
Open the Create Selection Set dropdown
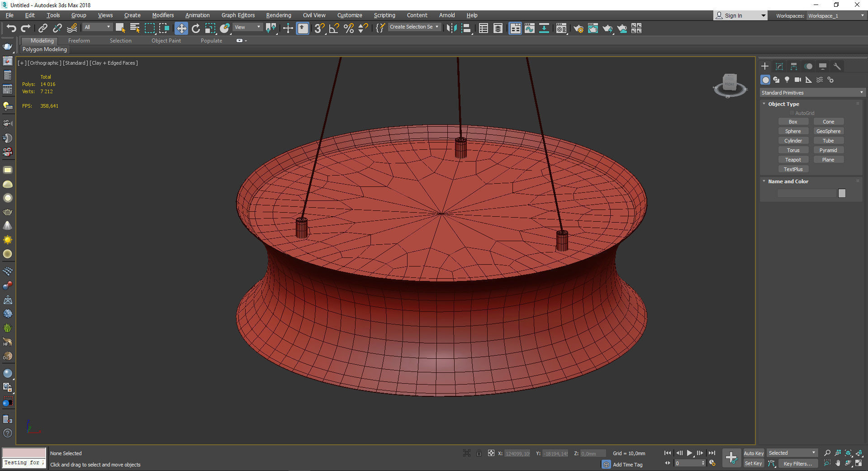pos(414,27)
